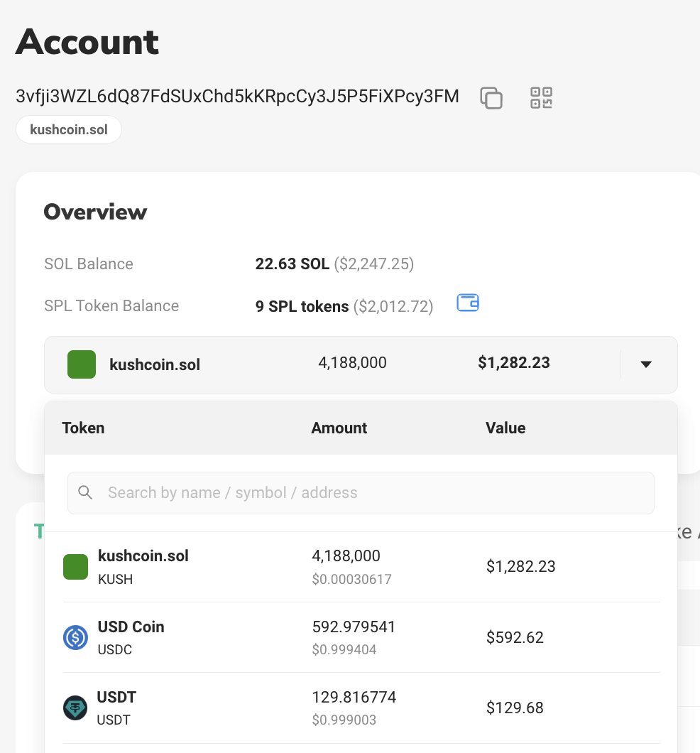Show the account QR code
Viewport: 700px width, 753px height.
(x=541, y=97)
